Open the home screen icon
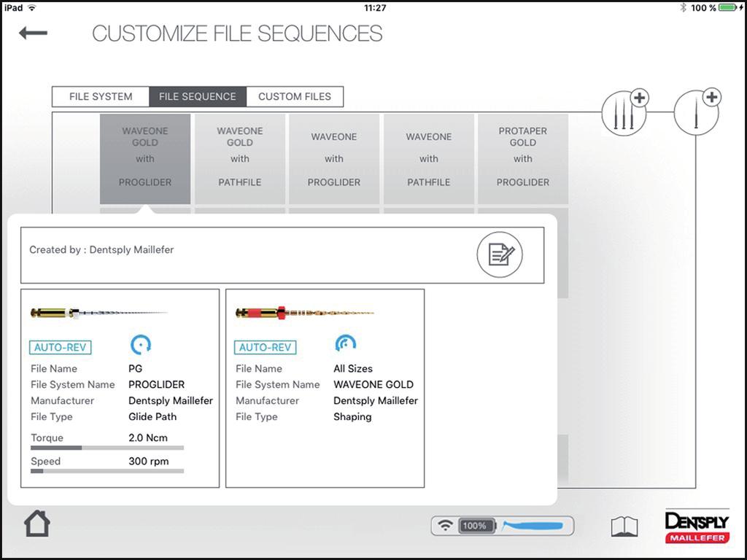747x560 pixels. pos(36,524)
